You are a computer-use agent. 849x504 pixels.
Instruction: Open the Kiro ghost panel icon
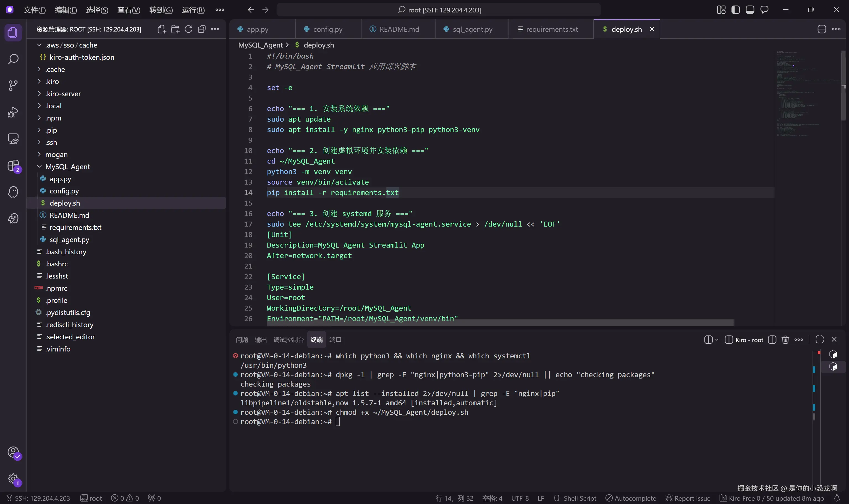[13, 192]
